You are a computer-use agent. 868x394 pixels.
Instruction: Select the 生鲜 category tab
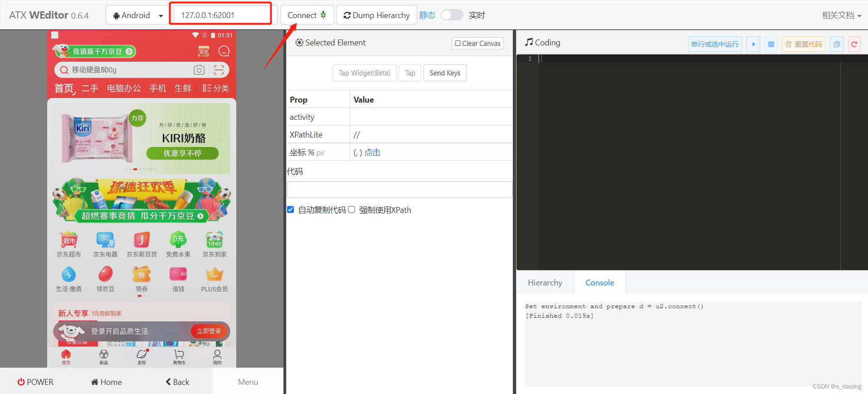point(183,88)
